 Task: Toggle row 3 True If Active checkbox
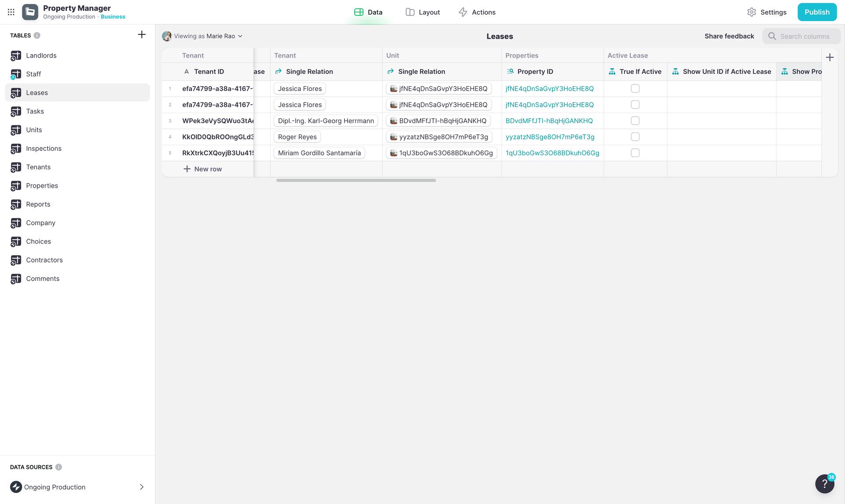coord(635,121)
